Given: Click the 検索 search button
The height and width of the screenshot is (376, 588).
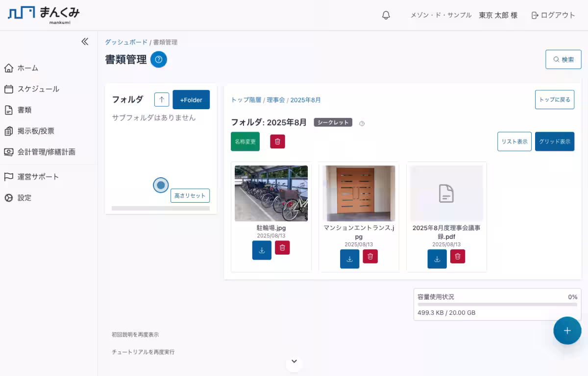Looking at the screenshot, I should [563, 59].
